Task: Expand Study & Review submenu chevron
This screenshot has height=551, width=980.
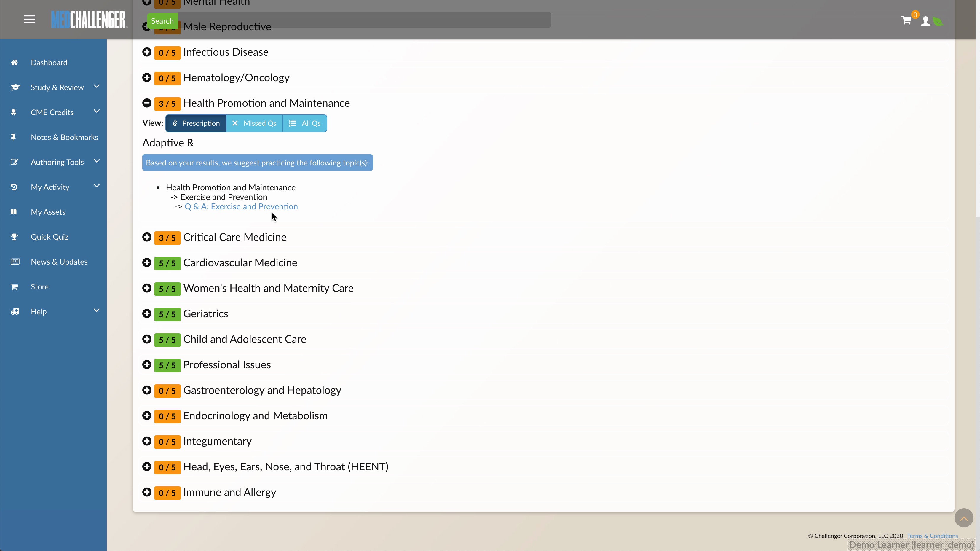Action: [97, 86]
